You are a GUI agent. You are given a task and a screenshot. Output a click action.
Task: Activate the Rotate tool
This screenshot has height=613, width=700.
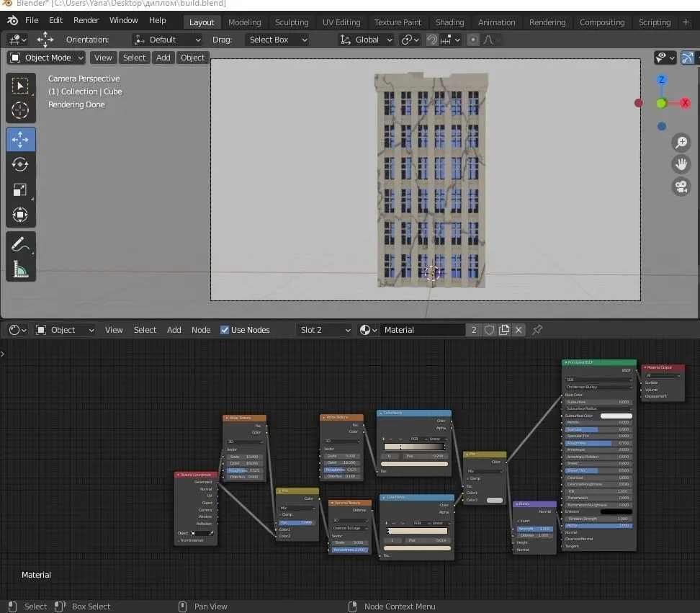click(20, 164)
